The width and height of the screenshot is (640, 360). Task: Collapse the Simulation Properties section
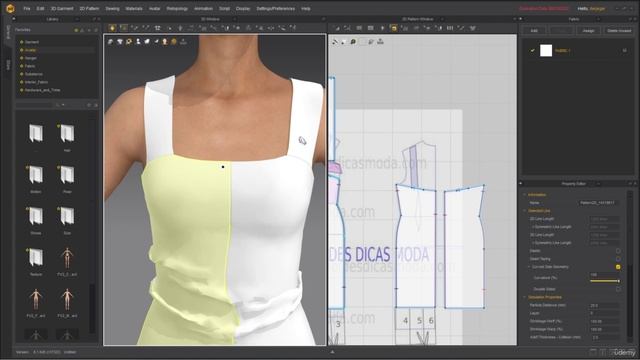(x=525, y=297)
